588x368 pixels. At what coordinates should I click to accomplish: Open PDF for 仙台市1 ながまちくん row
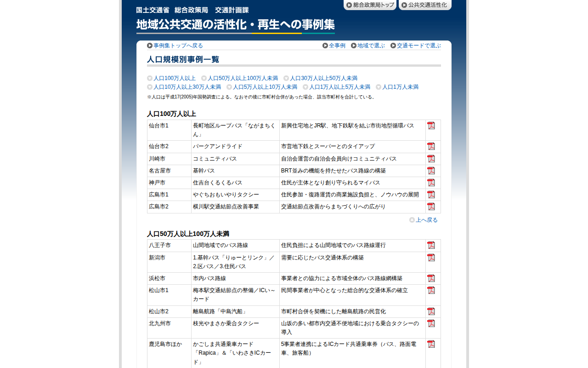click(x=431, y=126)
